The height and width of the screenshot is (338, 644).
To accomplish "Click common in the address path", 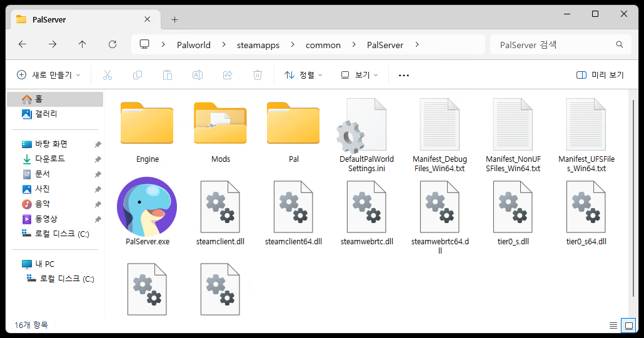I will click(323, 45).
